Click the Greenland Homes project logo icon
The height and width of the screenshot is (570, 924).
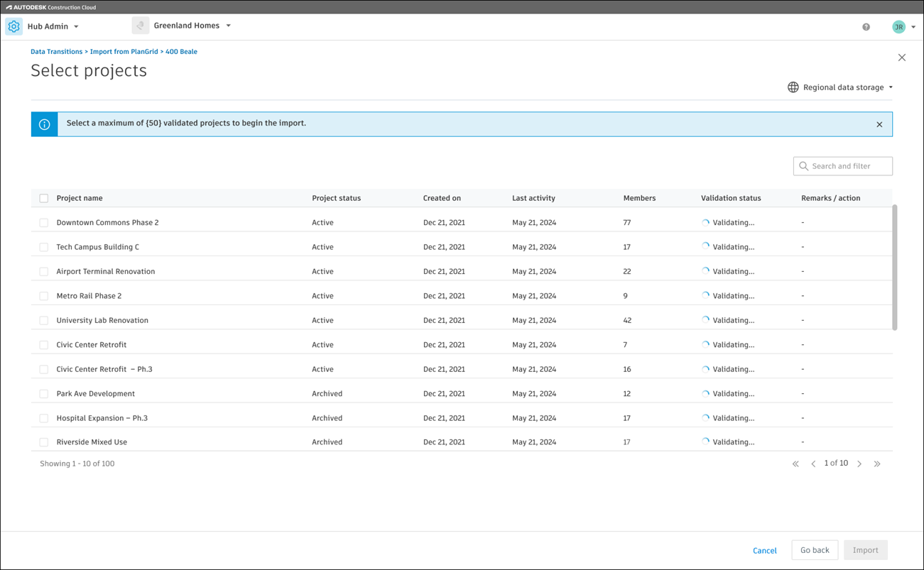pyautogui.click(x=141, y=26)
